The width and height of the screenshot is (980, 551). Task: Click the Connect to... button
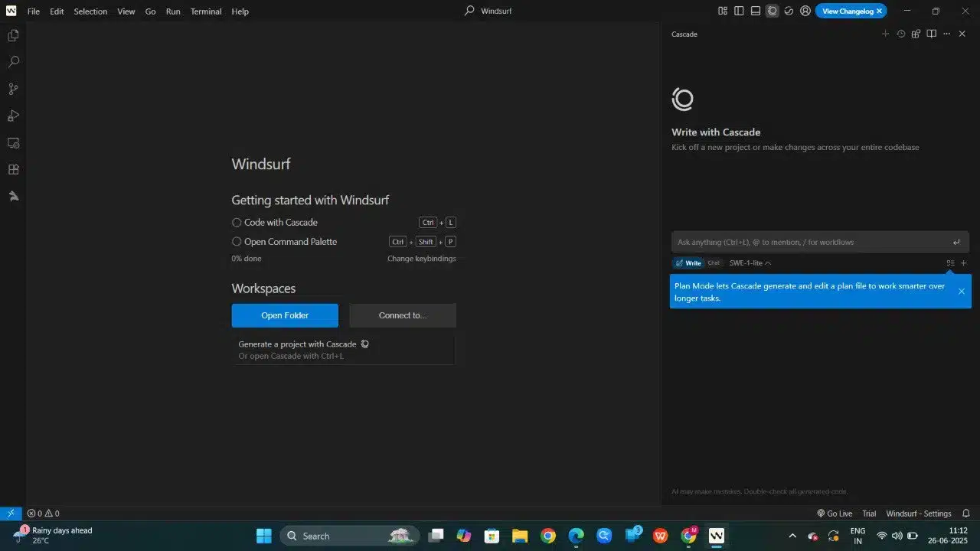pos(403,315)
